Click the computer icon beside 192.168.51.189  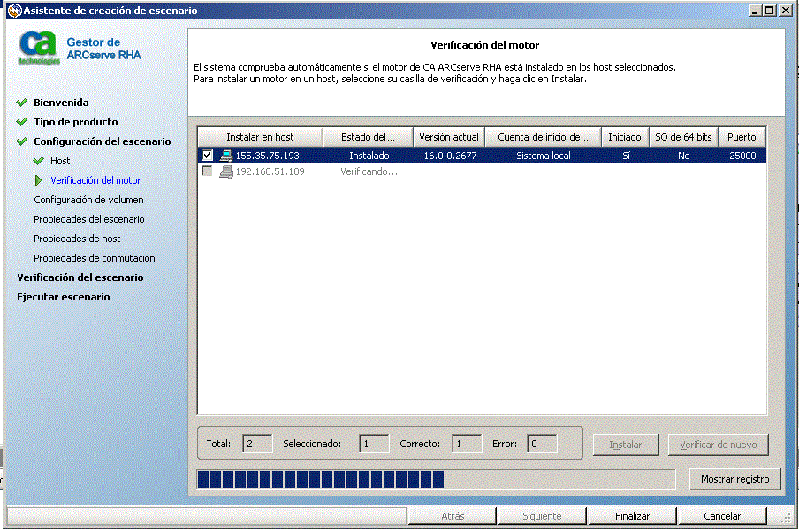[x=226, y=173]
